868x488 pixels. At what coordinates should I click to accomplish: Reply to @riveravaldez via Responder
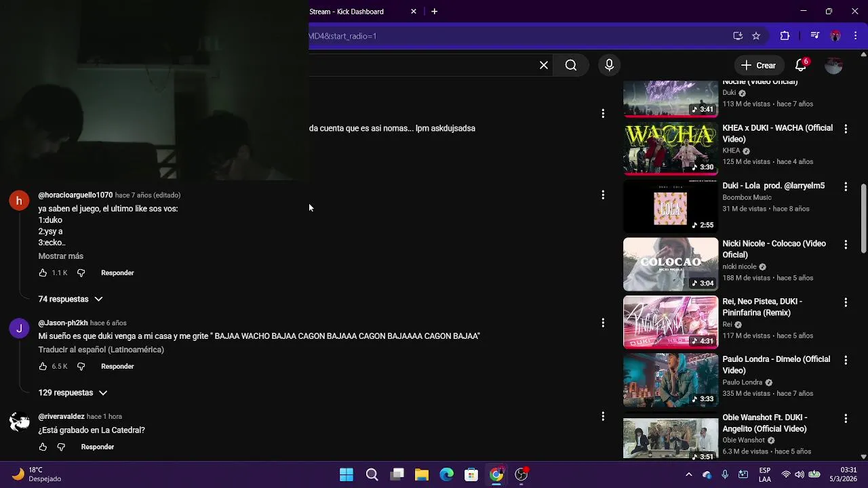[98, 447]
